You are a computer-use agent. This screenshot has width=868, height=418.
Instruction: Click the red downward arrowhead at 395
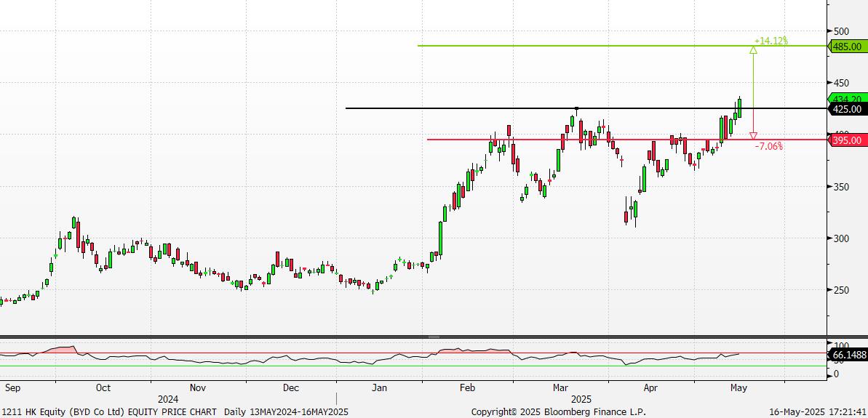(x=754, y=135)
